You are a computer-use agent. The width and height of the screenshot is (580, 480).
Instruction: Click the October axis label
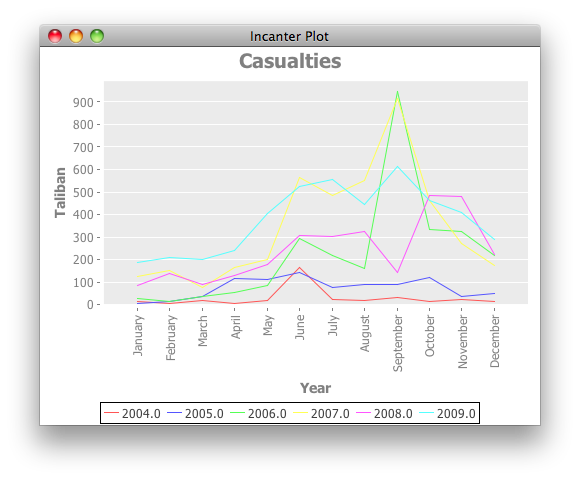point(429,336)
